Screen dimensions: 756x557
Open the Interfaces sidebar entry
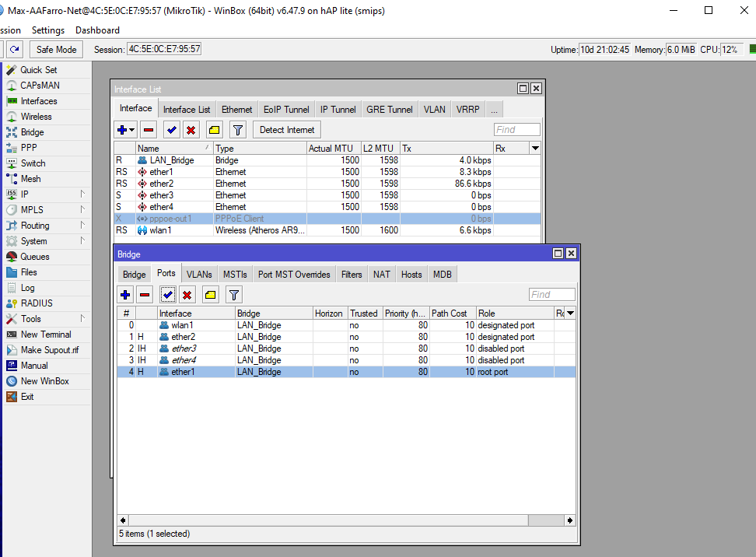39,101
